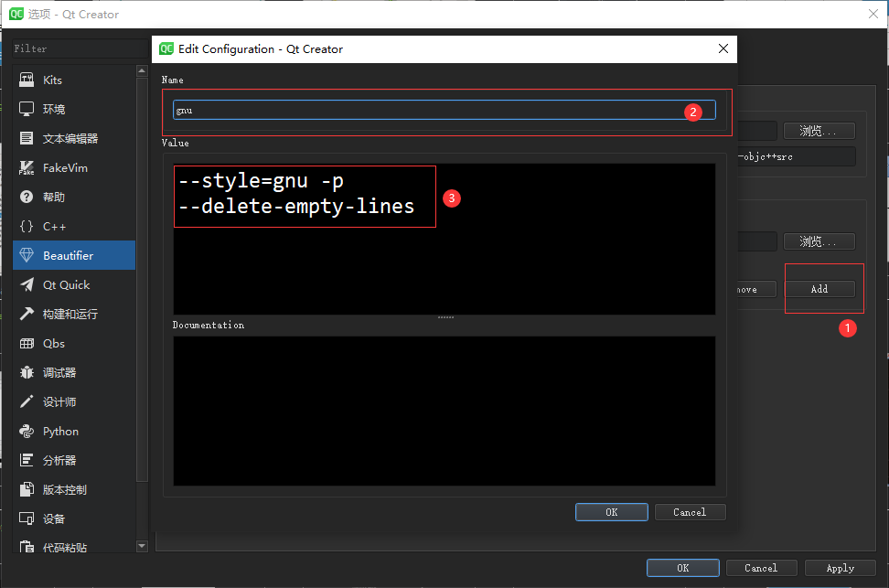The width and height of the screenshot is (889, 588).
Task: Open the 调试器 bug icon
Action: (27, 372)
